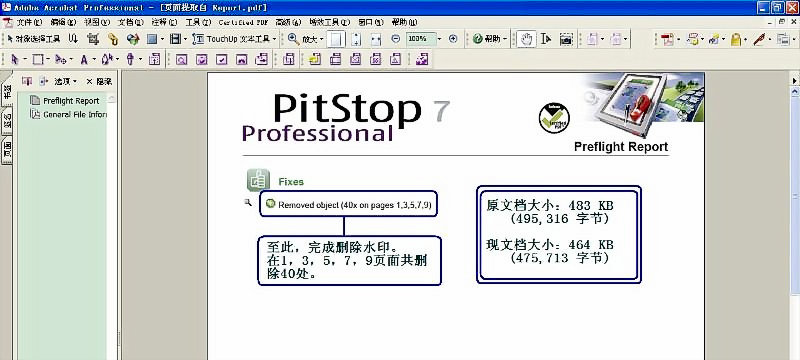Click vertical scrollbar up arrow
This screenshot has width=800, height=360.
pyautogui.click(x=795, y=91)
